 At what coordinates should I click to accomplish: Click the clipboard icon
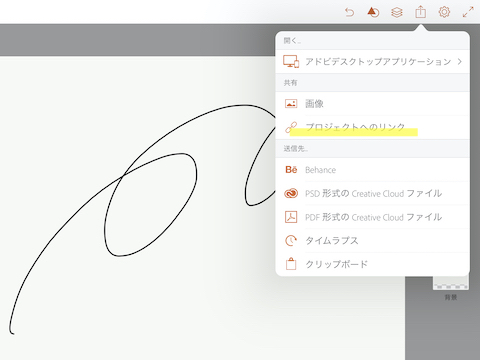click(x=291, y=264)
